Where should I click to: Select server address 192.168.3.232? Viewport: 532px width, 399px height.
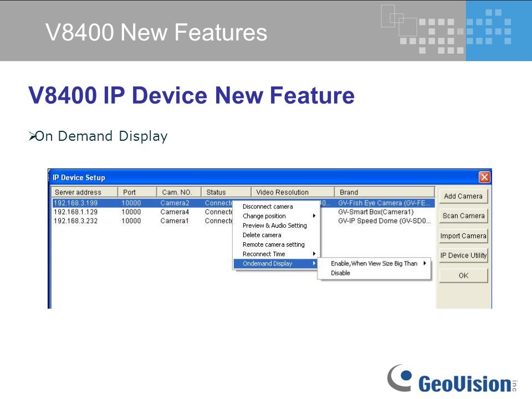(76, 221)
